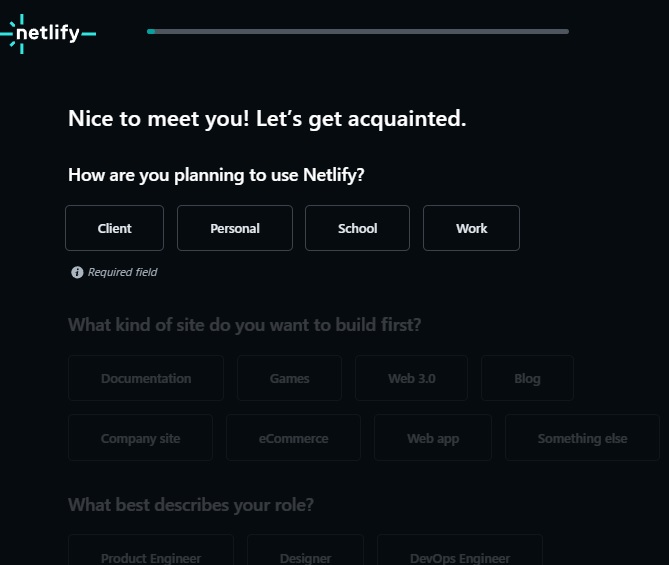The image size is (669, 565).
Task: Pick the School option
Action: (357, 228)
